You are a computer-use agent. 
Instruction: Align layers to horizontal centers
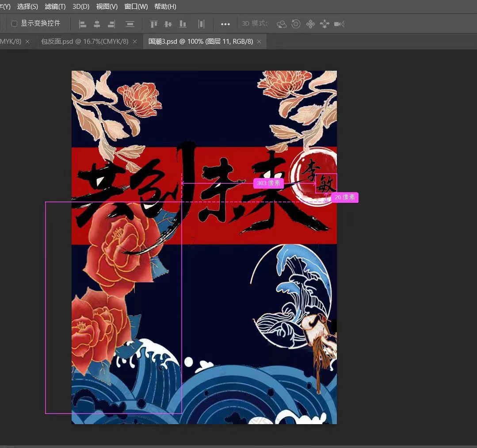97,24
